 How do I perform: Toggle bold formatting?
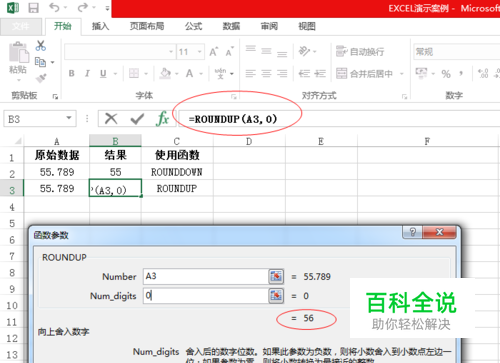(71, 73)
